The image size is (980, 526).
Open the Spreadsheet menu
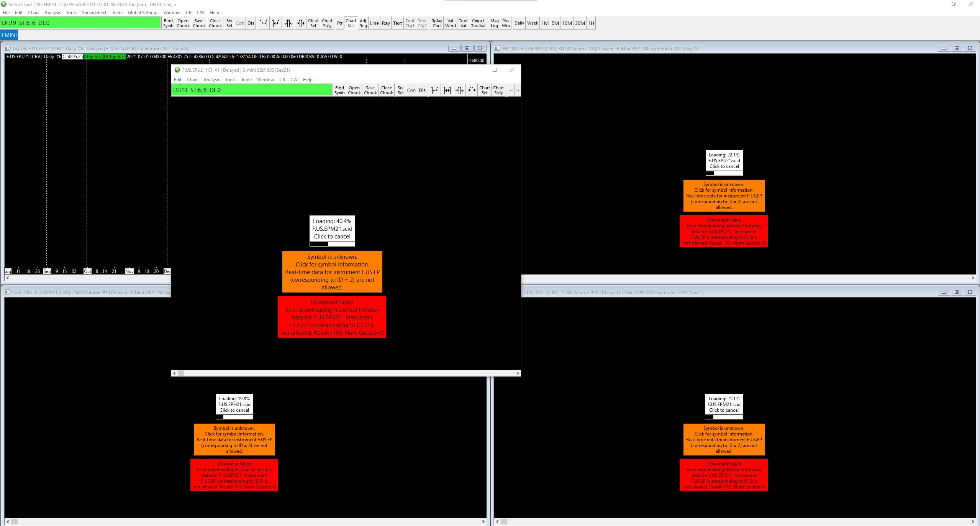[94, 13]
